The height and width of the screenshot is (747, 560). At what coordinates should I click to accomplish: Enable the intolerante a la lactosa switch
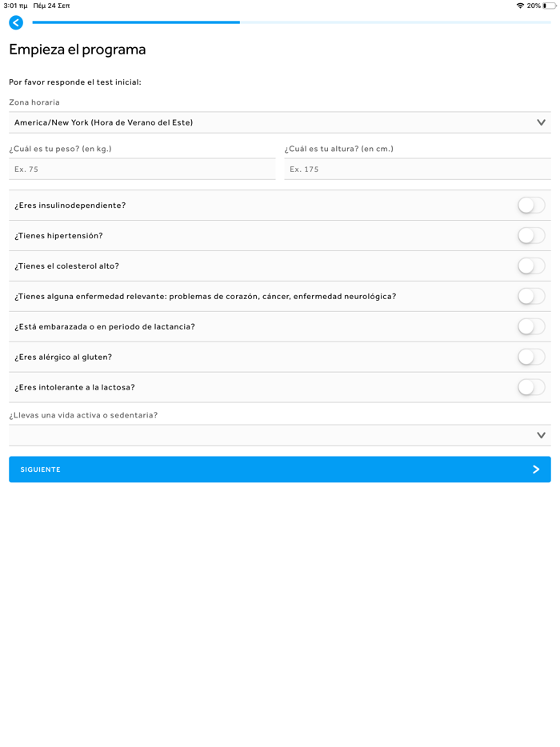(531, 388)
